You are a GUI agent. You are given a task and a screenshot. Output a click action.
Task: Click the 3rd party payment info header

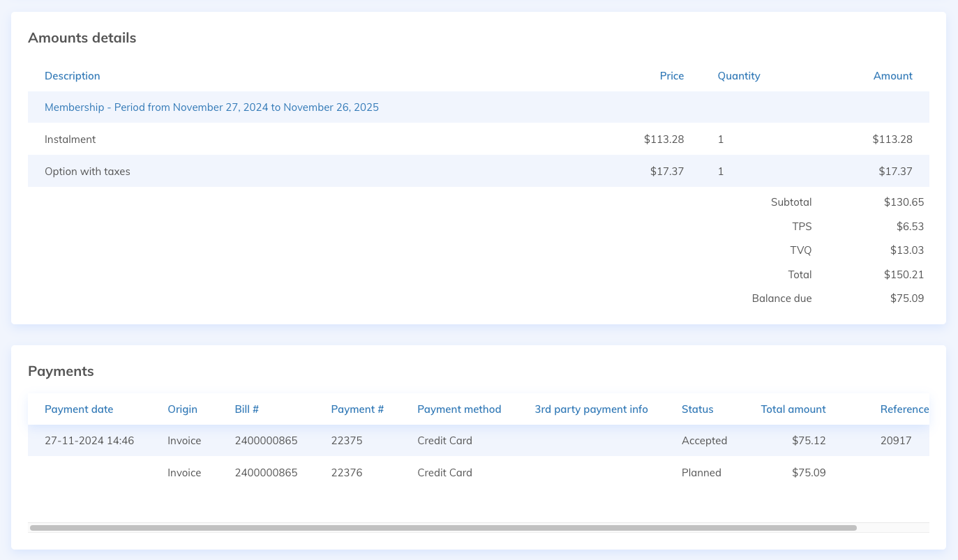coord(591,409)
